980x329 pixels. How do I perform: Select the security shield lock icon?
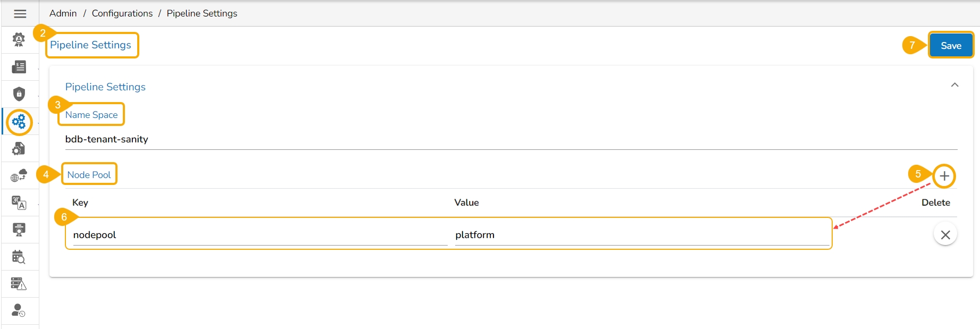tap(19, 94)
